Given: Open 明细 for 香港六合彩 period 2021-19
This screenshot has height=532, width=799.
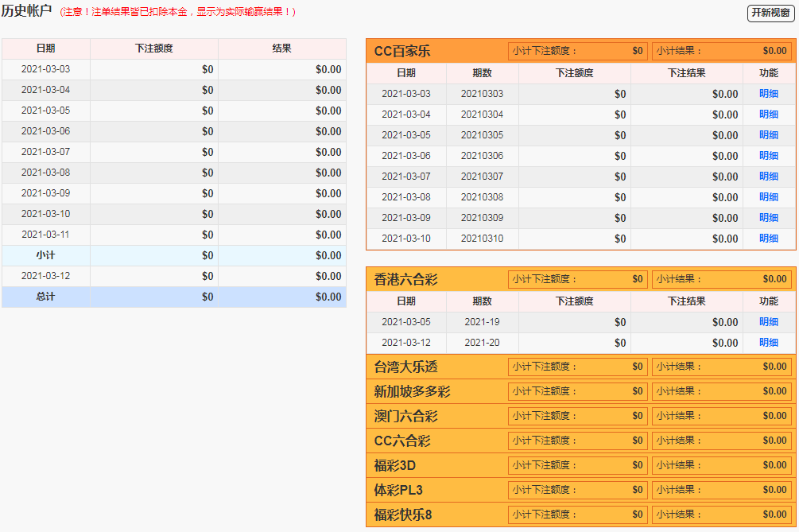Looking at the screenshot, I should tap(768, 322).
